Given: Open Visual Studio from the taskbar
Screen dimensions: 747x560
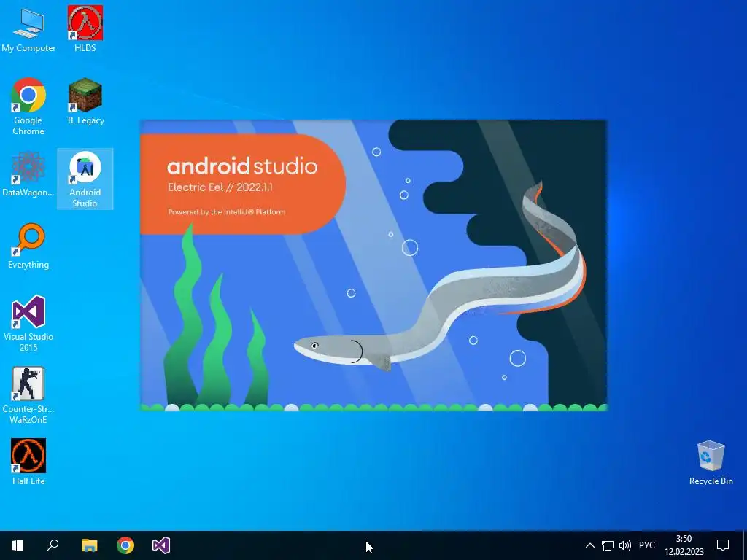Looking at the screenshot, I should (x=161, y=545).
